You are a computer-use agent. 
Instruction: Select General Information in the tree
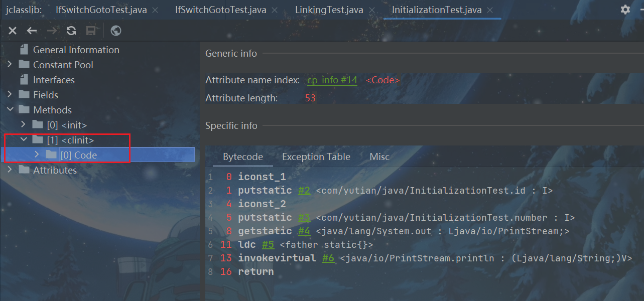76,50
